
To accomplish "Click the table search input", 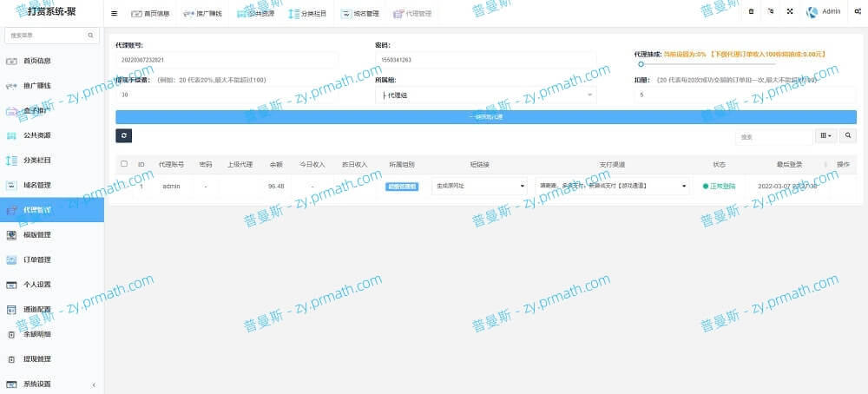I will coord(774,136).
